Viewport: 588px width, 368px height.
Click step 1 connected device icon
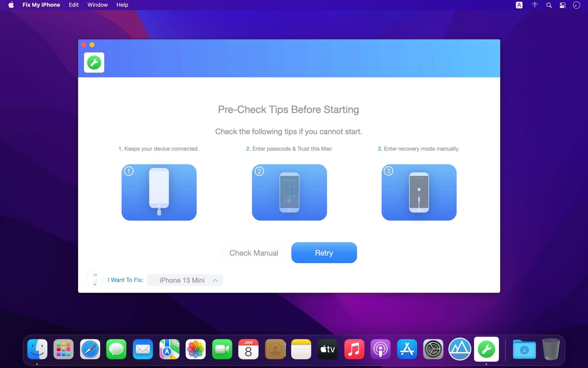point(159,192)
